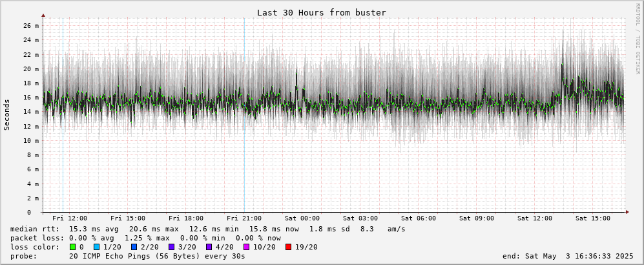644x265 pixels.
Task: Click the "2 m" y-axis value
Action: (34, 198)
